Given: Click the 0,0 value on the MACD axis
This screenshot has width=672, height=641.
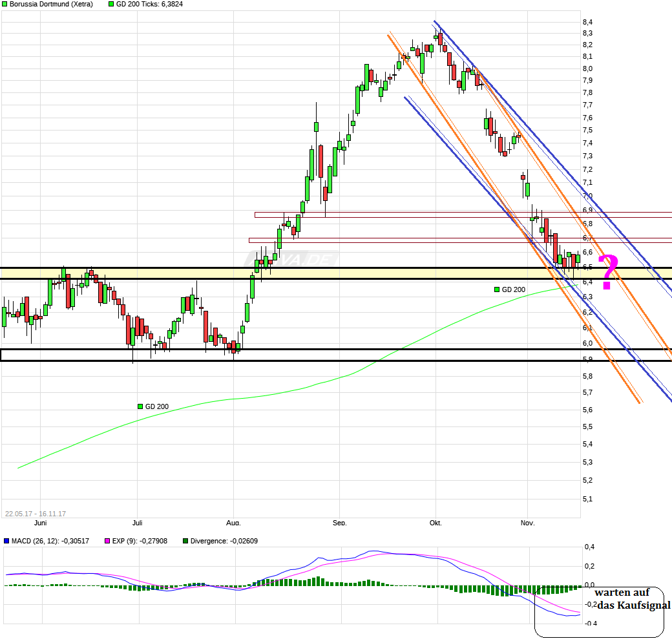Looking at the screenshot, I should [x=590, y=585].
